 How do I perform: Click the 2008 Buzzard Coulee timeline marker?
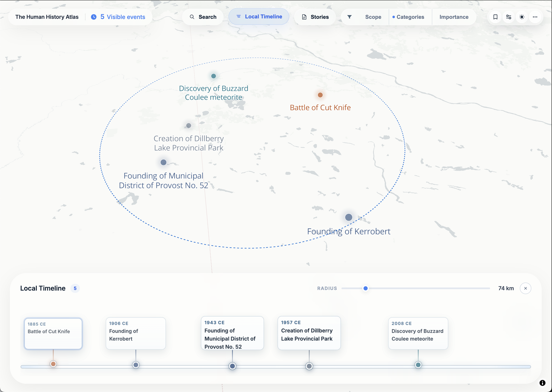tap(418, 365)
